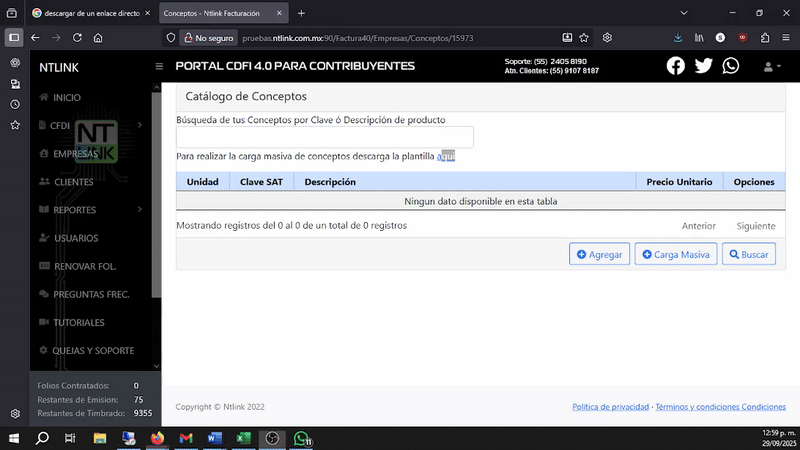Open the WhatsApp icon in header

pyautogui.click(x=731, y=66)
